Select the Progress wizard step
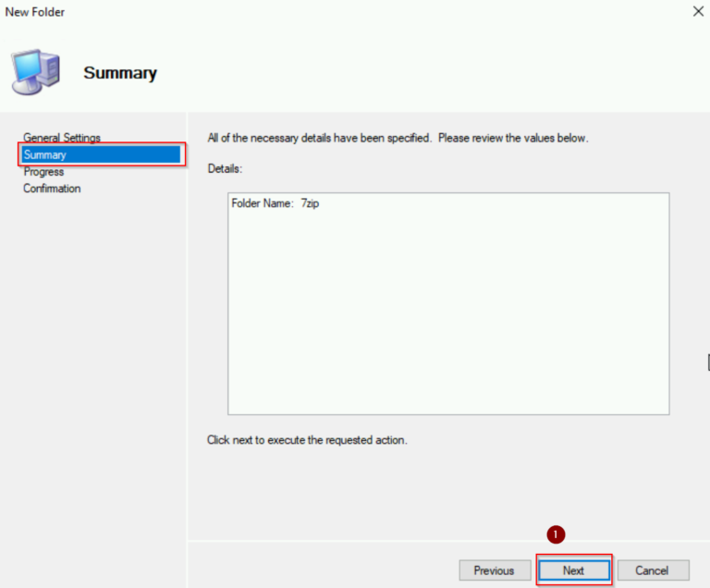710x588 pixels. (x=43, y=172)
